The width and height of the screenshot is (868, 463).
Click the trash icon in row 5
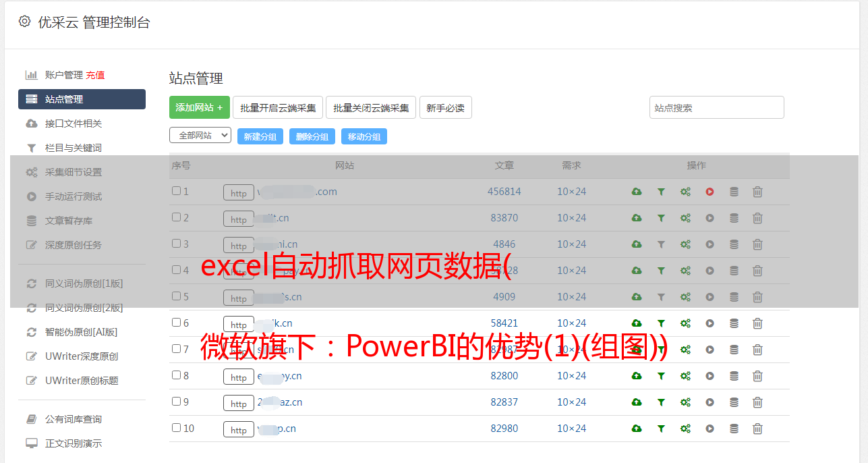click(x=757, y=297)
